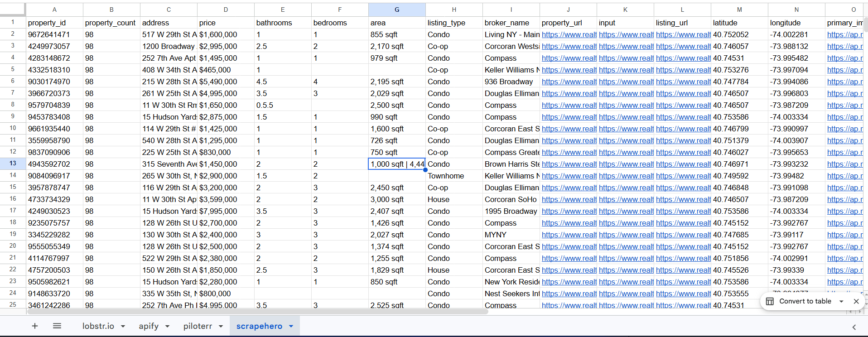Image resolution: width=868 pixels, height=337 pixels.
Task: Collapse side panel chevron at bottom right
Action: coord(854,327)
